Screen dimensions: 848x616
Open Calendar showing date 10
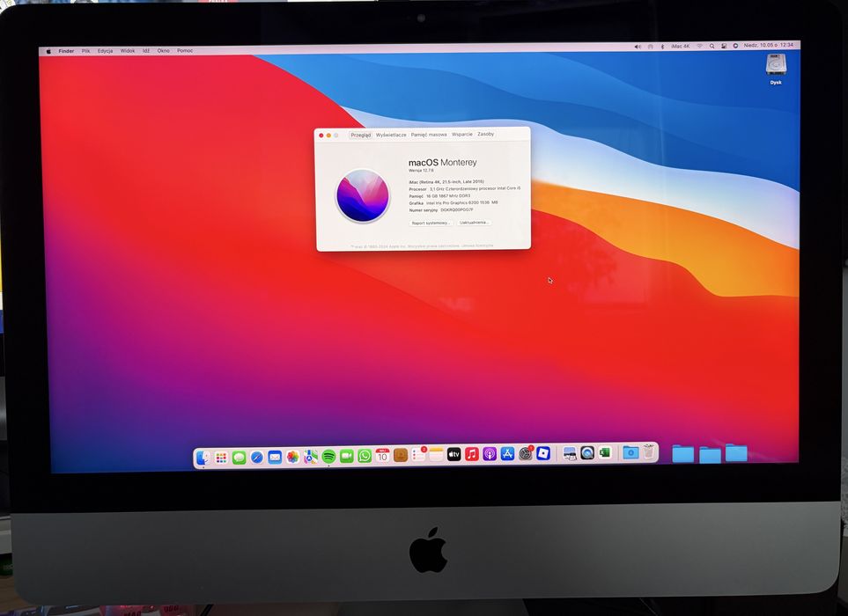382,456
